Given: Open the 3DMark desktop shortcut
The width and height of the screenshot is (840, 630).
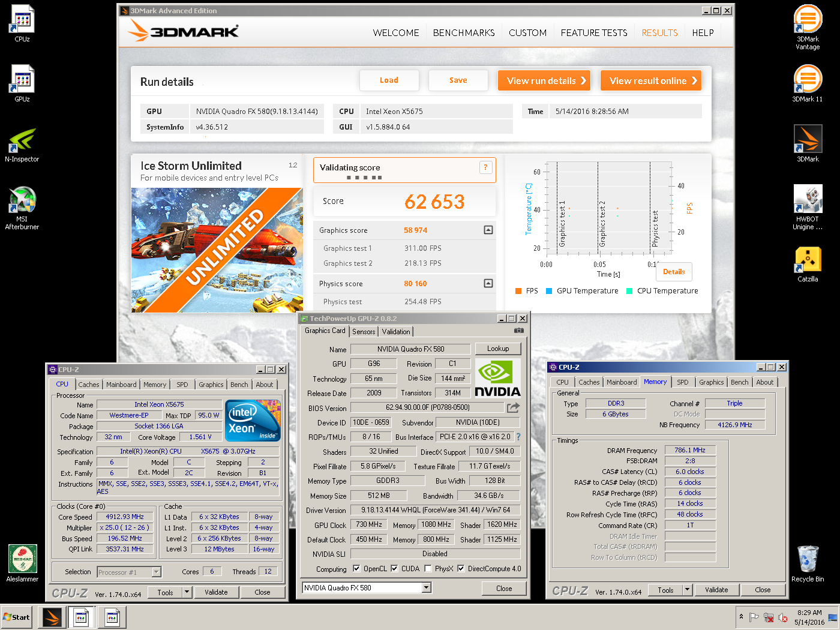Looking at the screenshot, I should tap(808, 144).
